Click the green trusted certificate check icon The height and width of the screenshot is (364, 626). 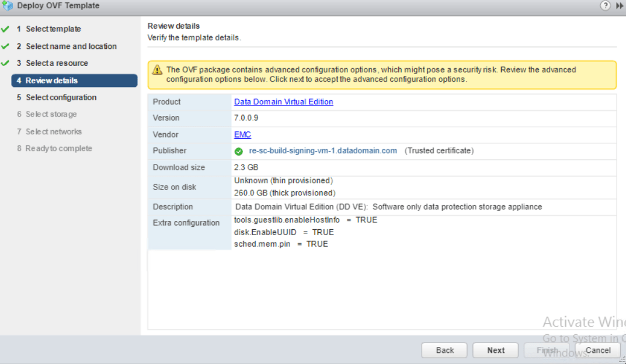tap(239, 152)
